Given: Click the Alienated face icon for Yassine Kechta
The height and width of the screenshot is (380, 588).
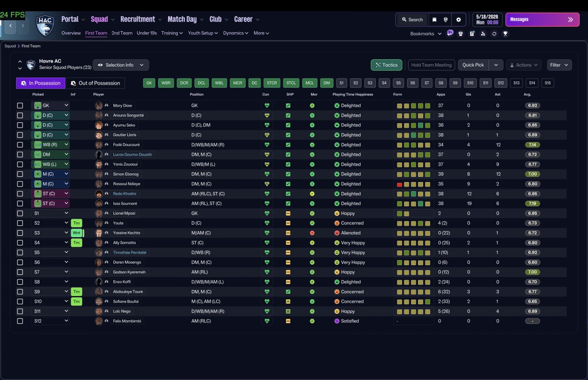Looking at the screenshot, I should 337,233.
